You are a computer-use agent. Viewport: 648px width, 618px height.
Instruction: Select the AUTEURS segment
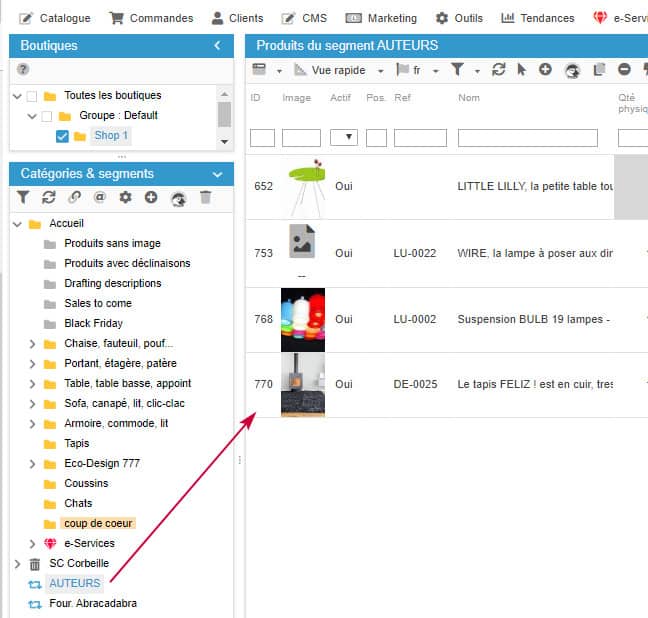pyautogui.click(x=75, y=583)
